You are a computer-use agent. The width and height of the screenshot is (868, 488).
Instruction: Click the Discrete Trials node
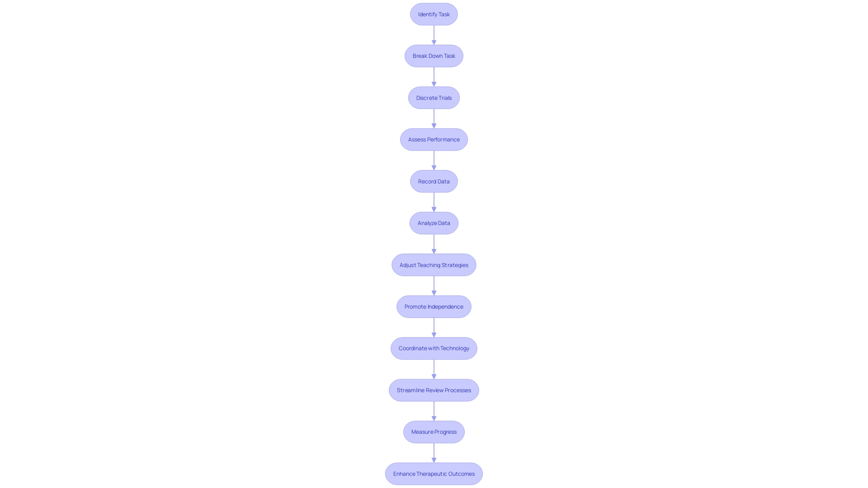click(434, 97)
